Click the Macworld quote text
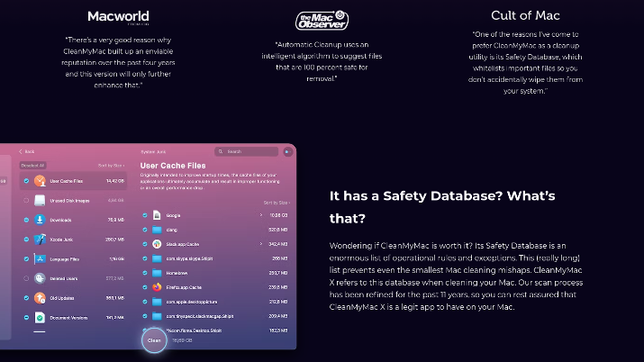This screenshot has height=362, width=644. pos(118,62)
